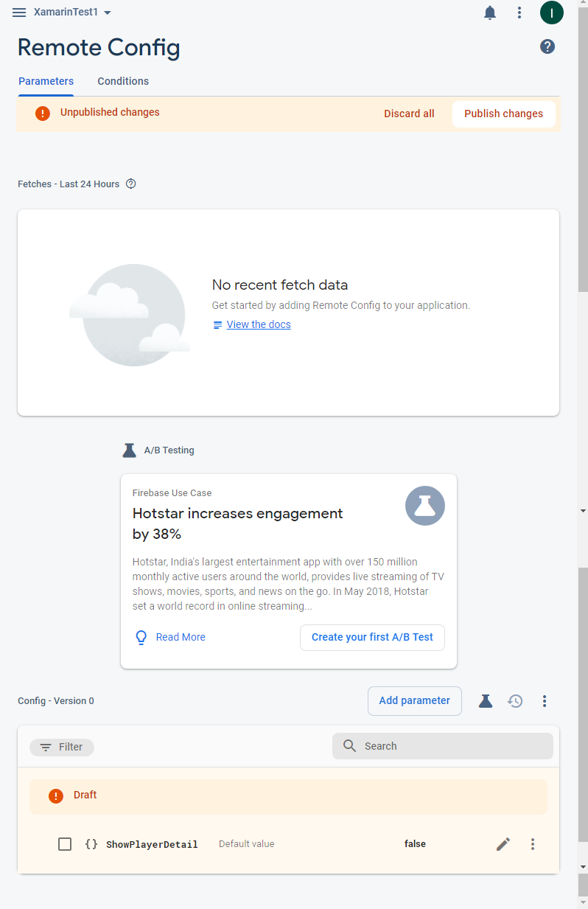Screen dimensions: 588x909
Task: Open the View the docs link
Action: pos(259,324)
